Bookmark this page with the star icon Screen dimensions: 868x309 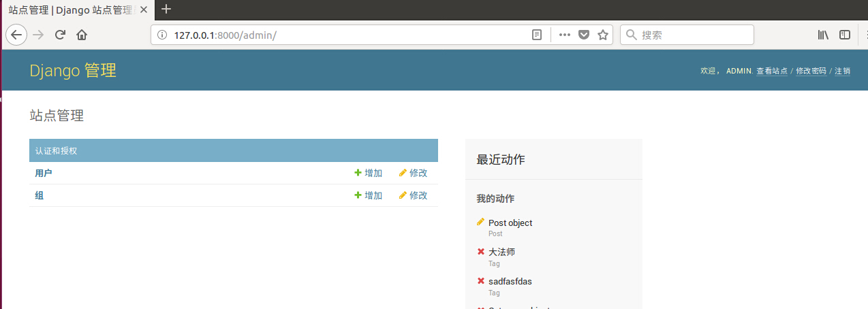602,35
